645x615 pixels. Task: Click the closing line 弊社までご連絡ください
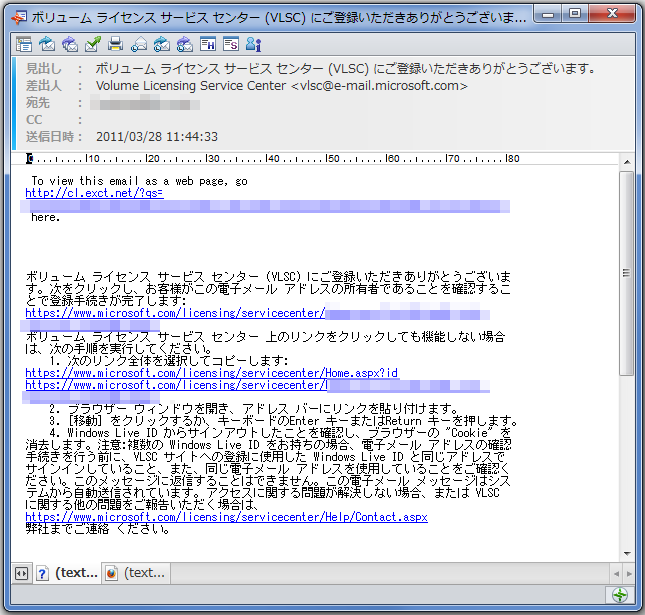click(97, 529)
